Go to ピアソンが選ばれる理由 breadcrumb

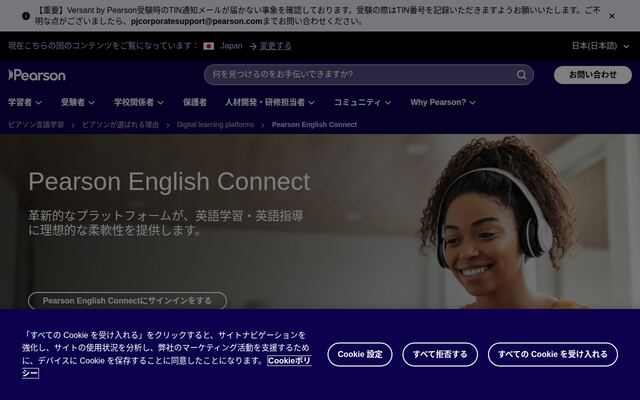tap(120, 125)
